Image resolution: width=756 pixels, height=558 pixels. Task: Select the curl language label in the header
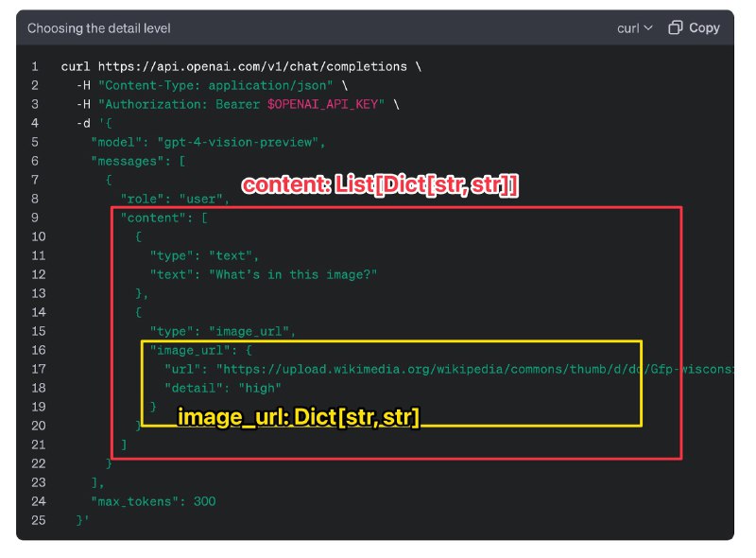pos(629,28)
